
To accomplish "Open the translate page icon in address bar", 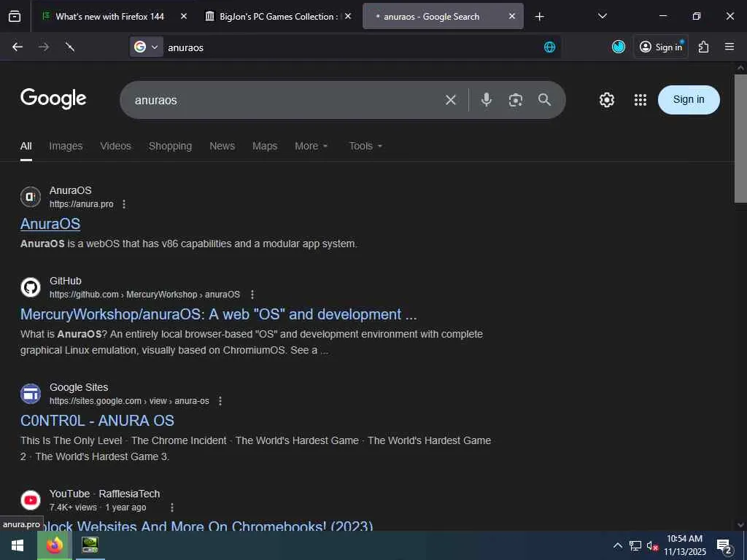I will point(550,47).
